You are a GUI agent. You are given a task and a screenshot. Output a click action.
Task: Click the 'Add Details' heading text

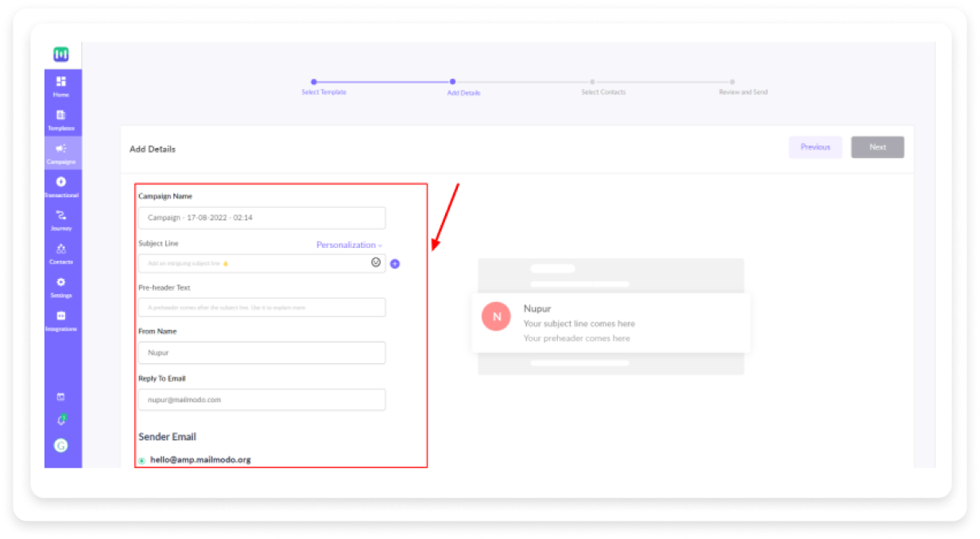[x=153, y=149]
